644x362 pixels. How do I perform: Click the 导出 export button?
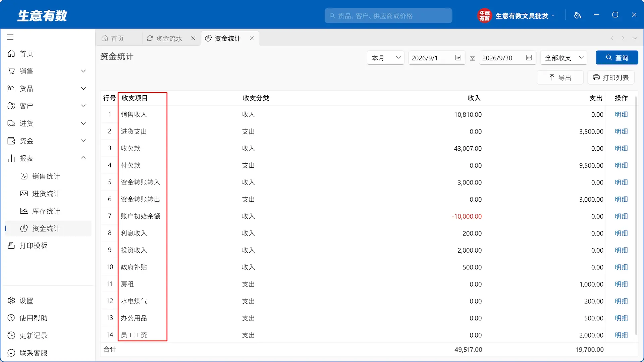tap(560, 77)
